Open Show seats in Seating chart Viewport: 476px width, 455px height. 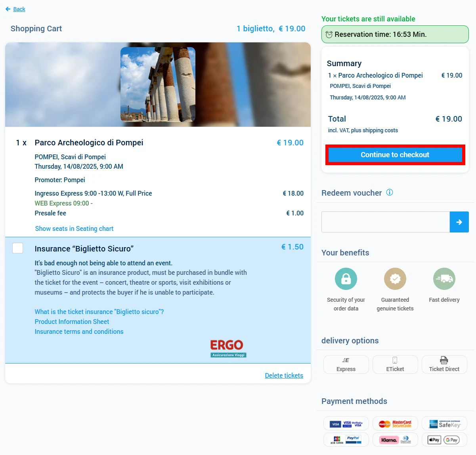click(x=74, y=228)
